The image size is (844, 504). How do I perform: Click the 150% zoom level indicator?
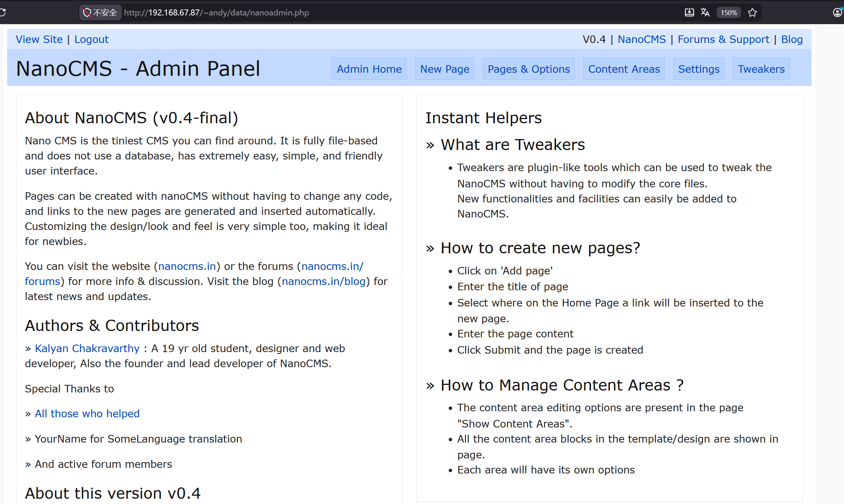[x=729, y=12]
